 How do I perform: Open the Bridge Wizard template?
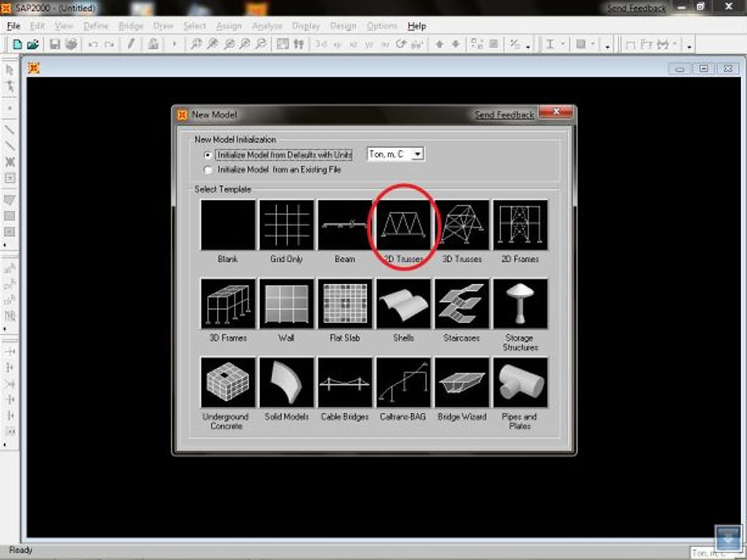[x=462, y=382]
